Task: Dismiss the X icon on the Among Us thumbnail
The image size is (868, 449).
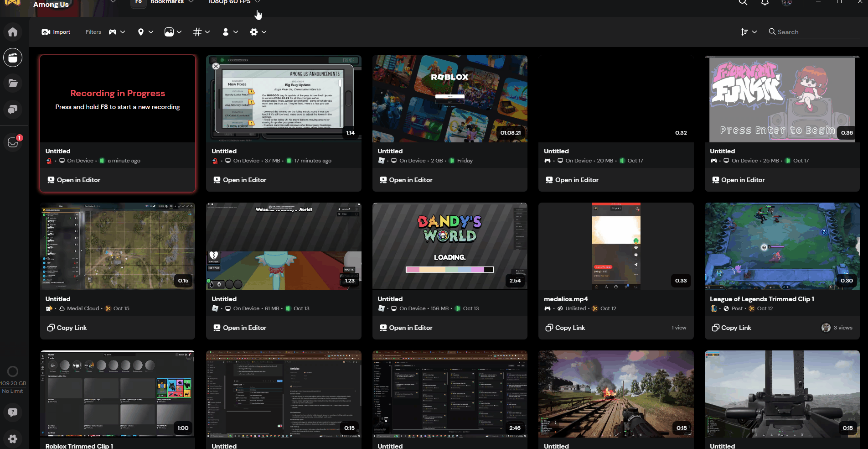Action: [216, 66]
